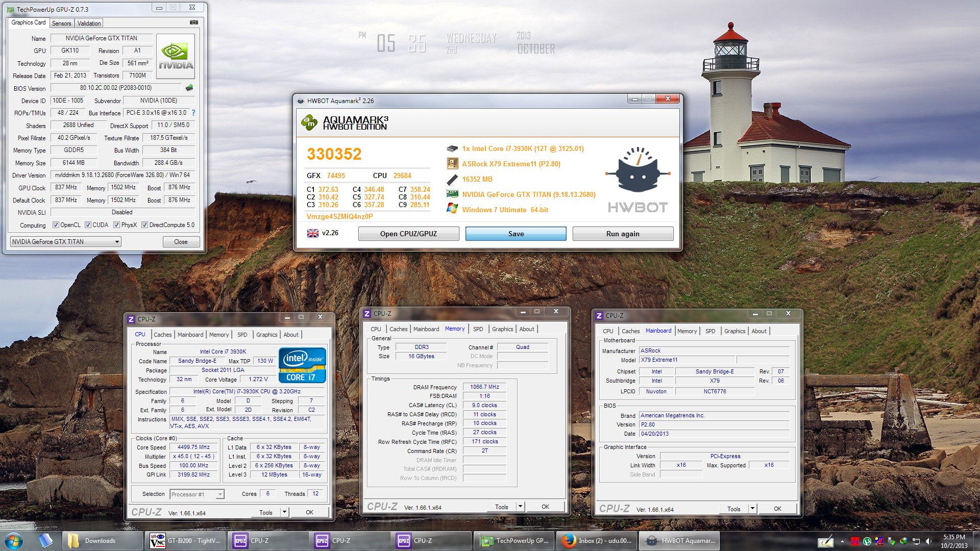Click Internet Download Manager tray icon
The height and width of the screenshot is (551, 980).
coord(903,541)
